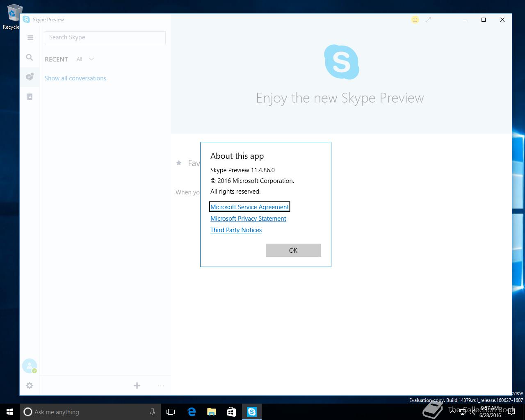This screenshot has width=525, height=420.
Task: Toggle the expand view arrows icon
Action: 428,20
